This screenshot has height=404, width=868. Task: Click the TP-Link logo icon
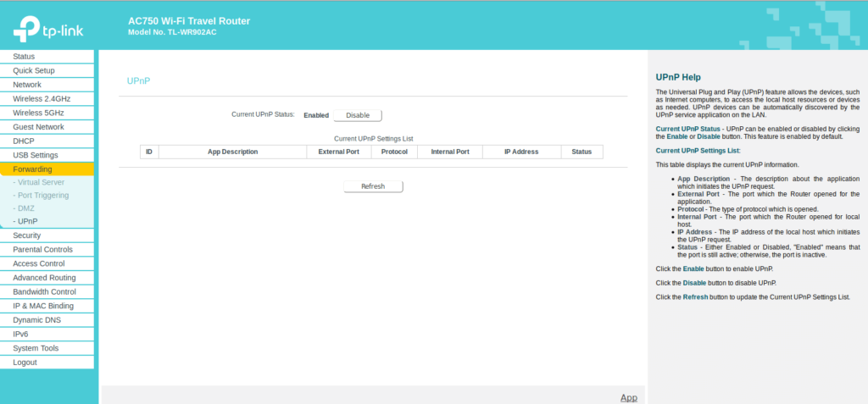pyautogui.click(x=24, y=29)
